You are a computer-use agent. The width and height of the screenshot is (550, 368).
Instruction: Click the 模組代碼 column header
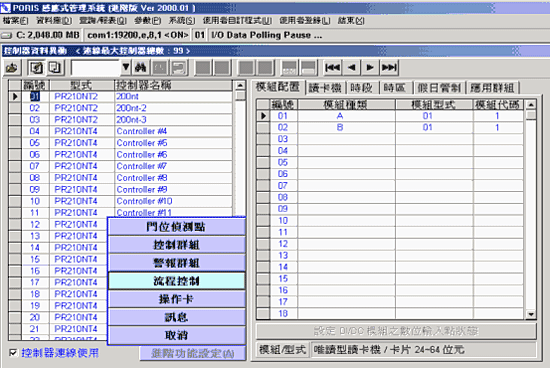click(498, 105)
